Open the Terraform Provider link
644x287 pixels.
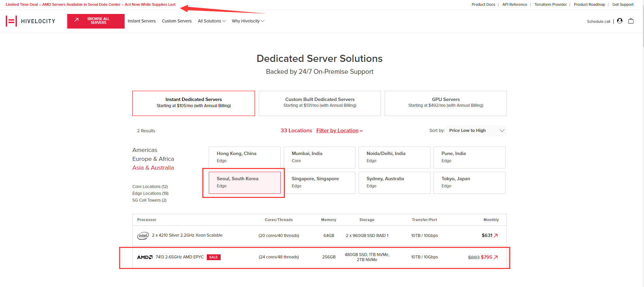pyautogui.click(x=551, y=4)
